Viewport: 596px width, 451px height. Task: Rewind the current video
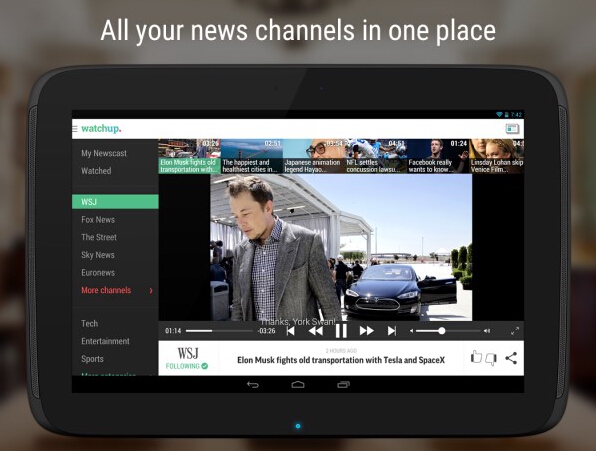315,331
